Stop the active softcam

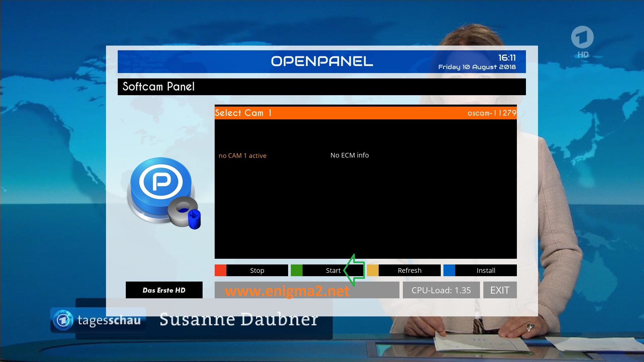[x=257, y=270]
